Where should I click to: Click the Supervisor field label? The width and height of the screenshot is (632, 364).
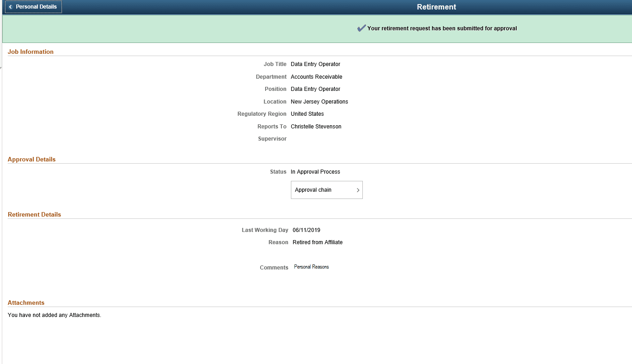point(272,139)
